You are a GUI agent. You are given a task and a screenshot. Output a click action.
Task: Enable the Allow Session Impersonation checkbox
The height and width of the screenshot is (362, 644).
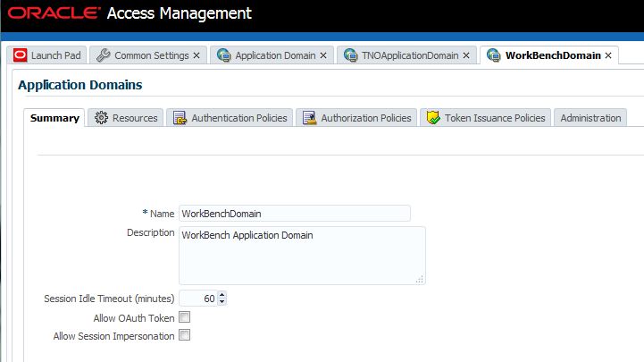pos(184,335)
